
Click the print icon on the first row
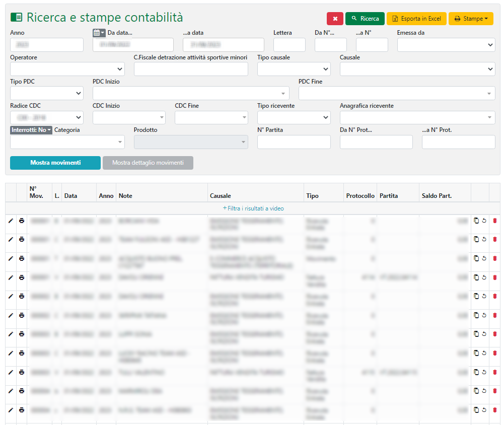coord(22,220)
